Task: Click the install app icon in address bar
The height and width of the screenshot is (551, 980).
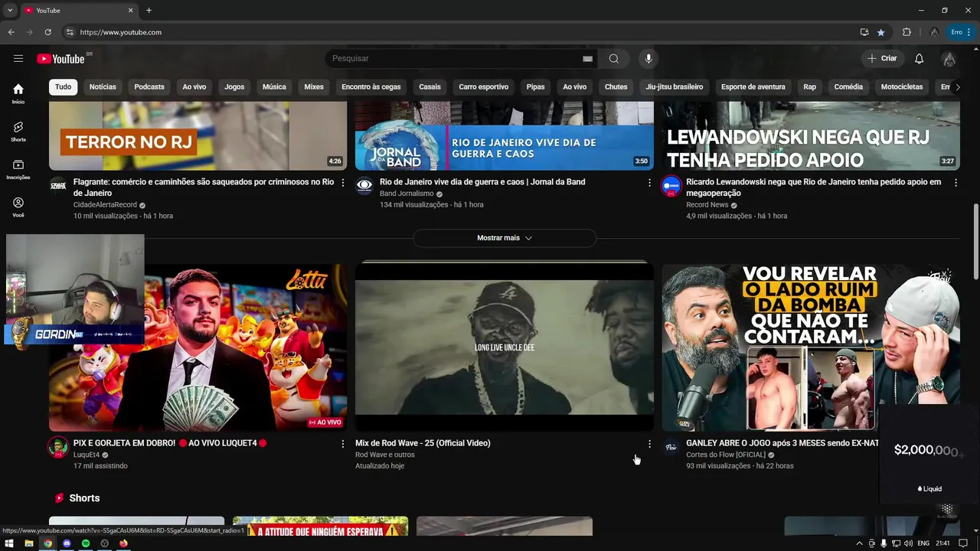Action: pos(864,32)
